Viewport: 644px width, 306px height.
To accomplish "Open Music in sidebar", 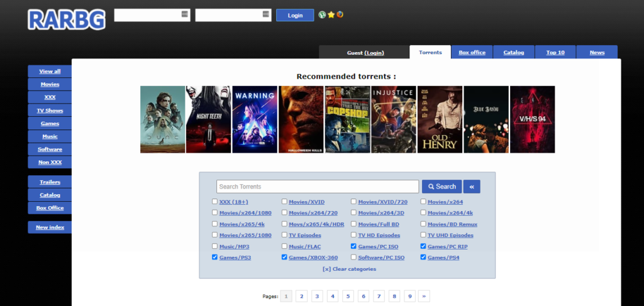I will [50, 136].
